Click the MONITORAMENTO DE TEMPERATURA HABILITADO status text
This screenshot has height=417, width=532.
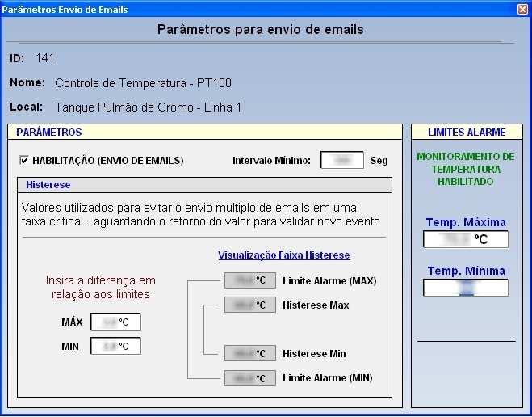pyautogui.click(x=466, y=169)
